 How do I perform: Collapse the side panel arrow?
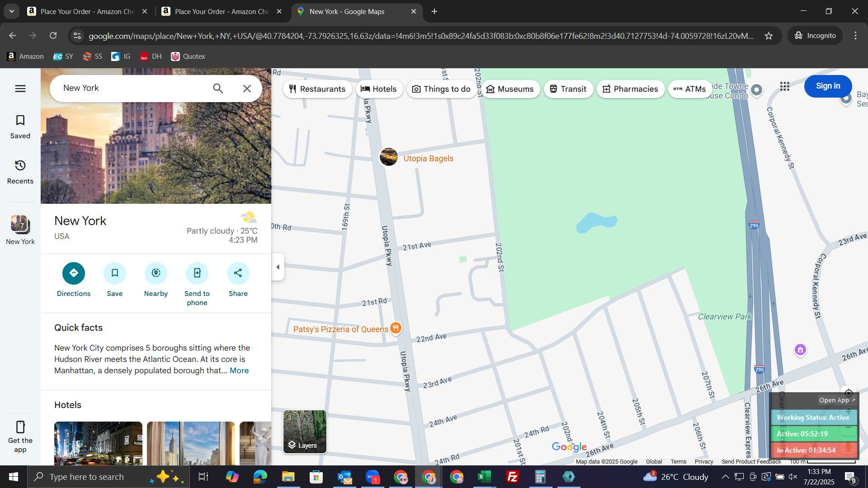click(278, 267)
